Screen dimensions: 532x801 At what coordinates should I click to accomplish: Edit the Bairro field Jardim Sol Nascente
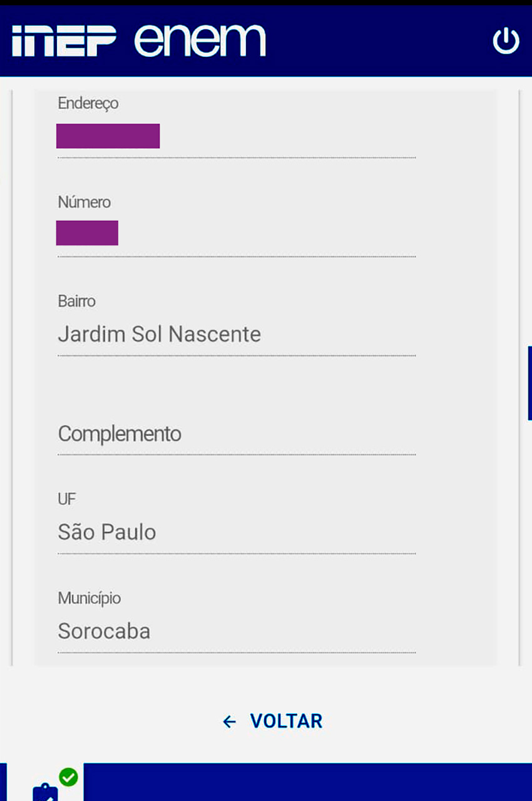click(237, 335)
